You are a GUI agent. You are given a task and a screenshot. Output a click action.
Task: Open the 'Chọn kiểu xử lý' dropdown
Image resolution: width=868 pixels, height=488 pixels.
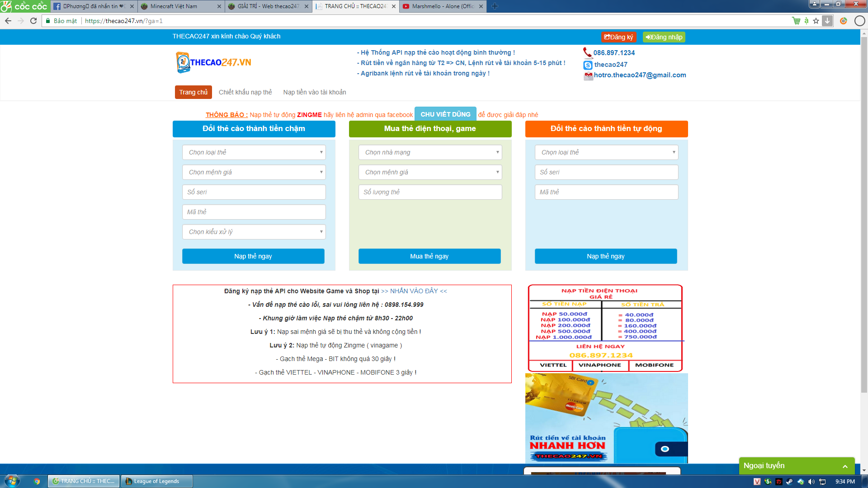pyautogui.click(x=254, y=232)
